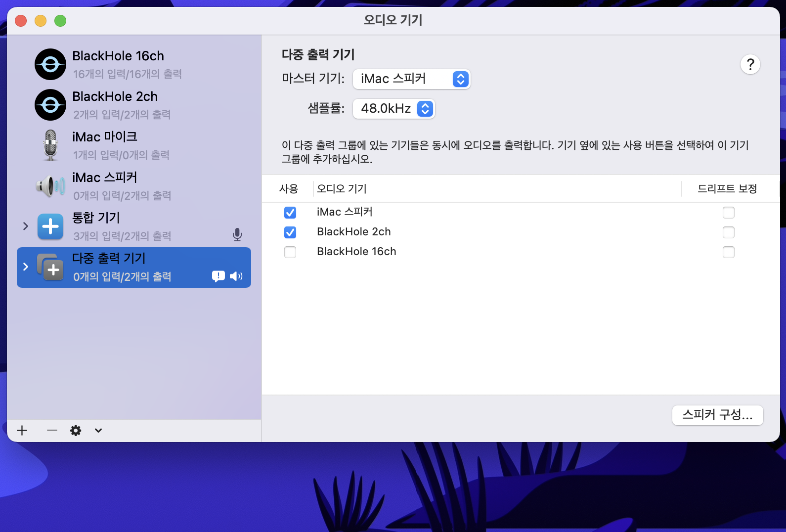Select 통합 기기 name text in sidebar
Viewport: 786px width, 532px height.
point(96,218)
